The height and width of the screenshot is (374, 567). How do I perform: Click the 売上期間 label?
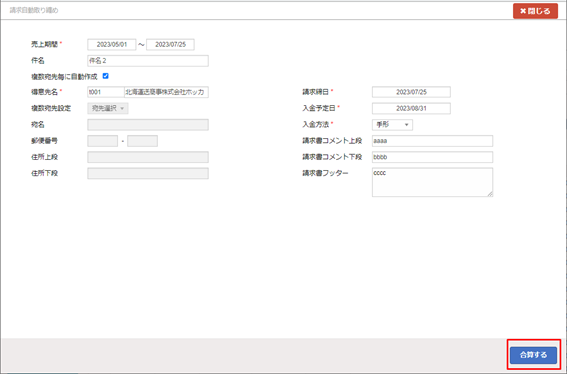point(44,44)
